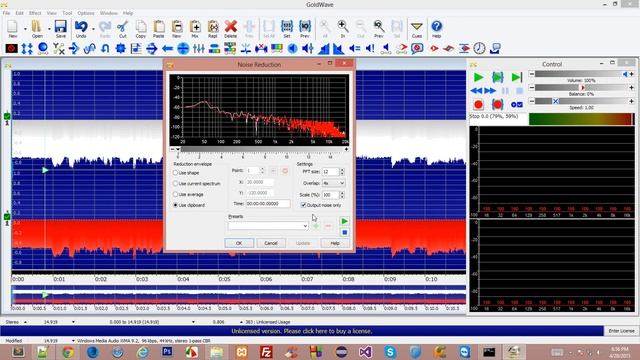
Task: Click the black square red-circle effect icon
Action: [x=11, y=49]
